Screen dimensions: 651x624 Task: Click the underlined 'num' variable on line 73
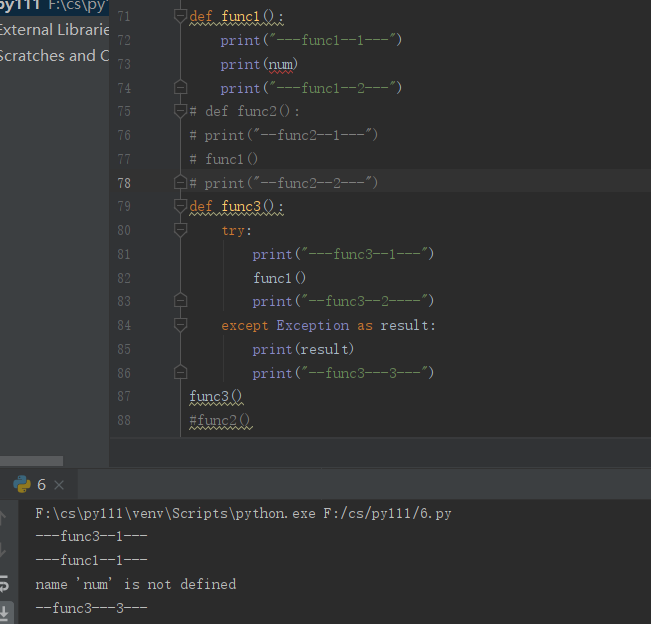pos(280,65)
